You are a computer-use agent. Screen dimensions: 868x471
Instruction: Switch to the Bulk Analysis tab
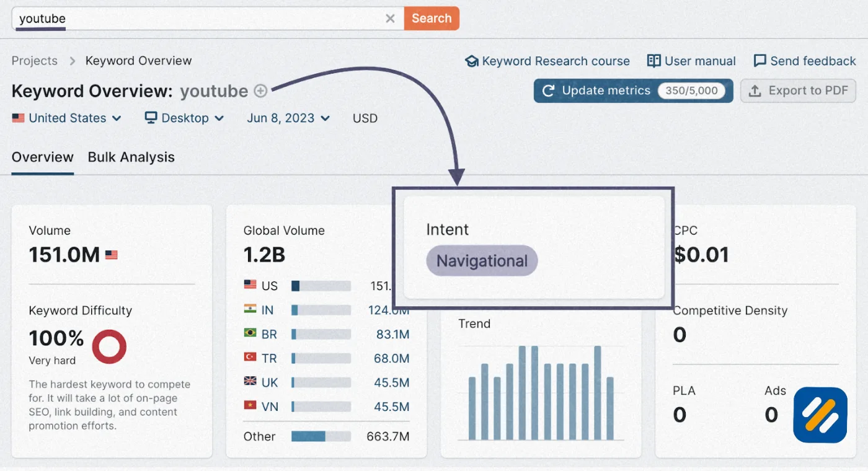[x=131, y=157]
